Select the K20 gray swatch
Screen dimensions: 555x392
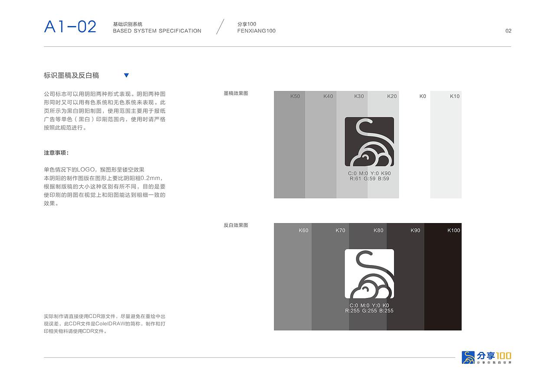[x=383, y=145]
